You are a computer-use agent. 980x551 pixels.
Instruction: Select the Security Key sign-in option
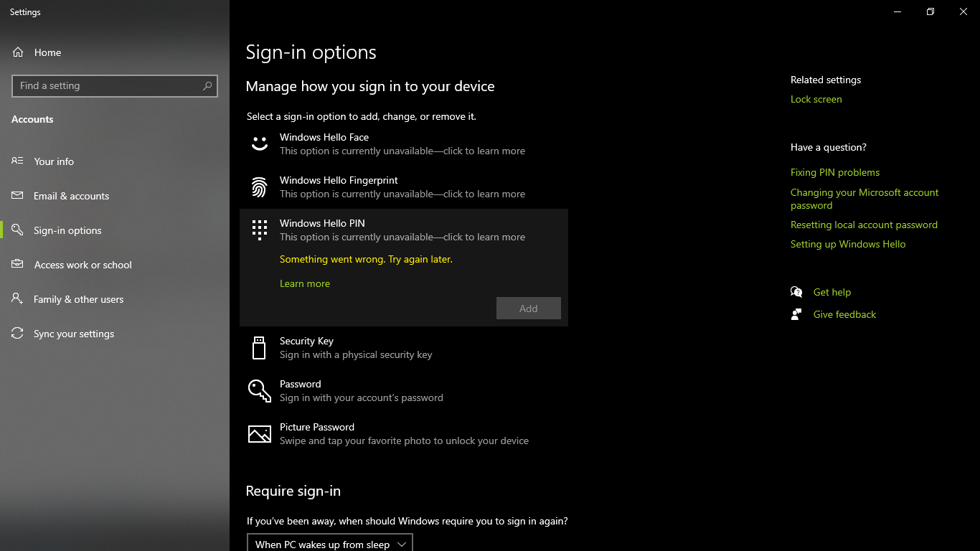(x=404, y=347)
